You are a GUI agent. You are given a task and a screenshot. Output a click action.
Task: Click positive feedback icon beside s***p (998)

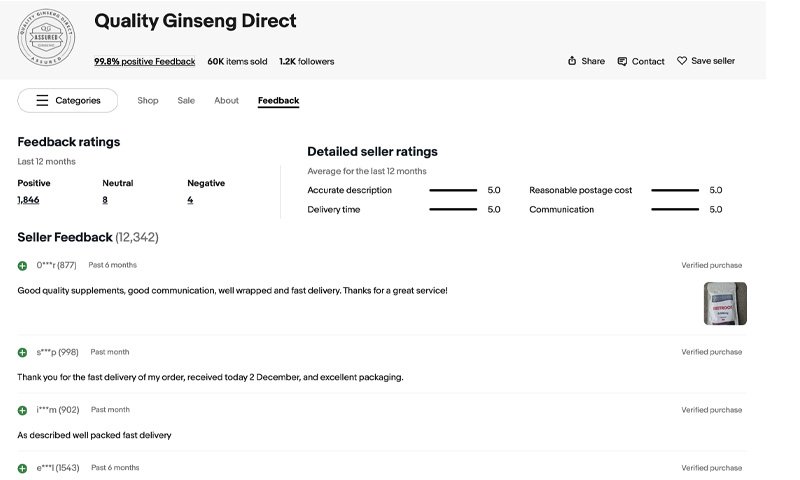(x=23, y=352)
